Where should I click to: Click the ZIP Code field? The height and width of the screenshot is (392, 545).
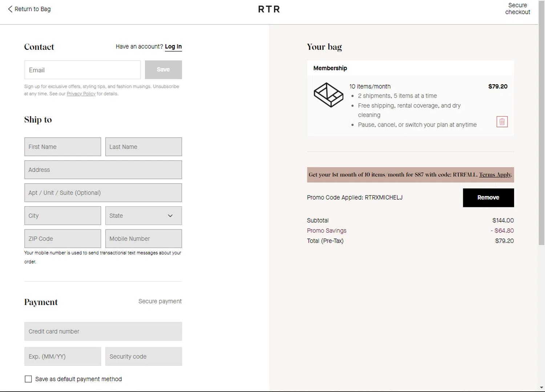coord(62,239)
